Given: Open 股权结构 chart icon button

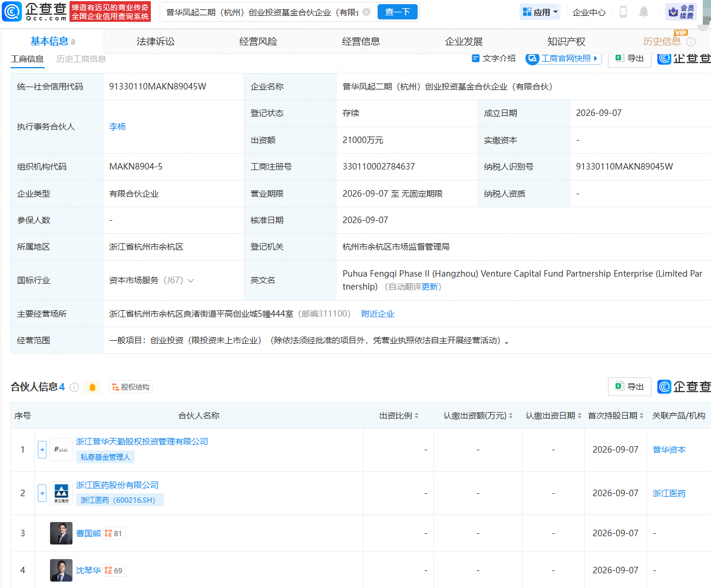Looking at the screenshot, I should (131, 387).
